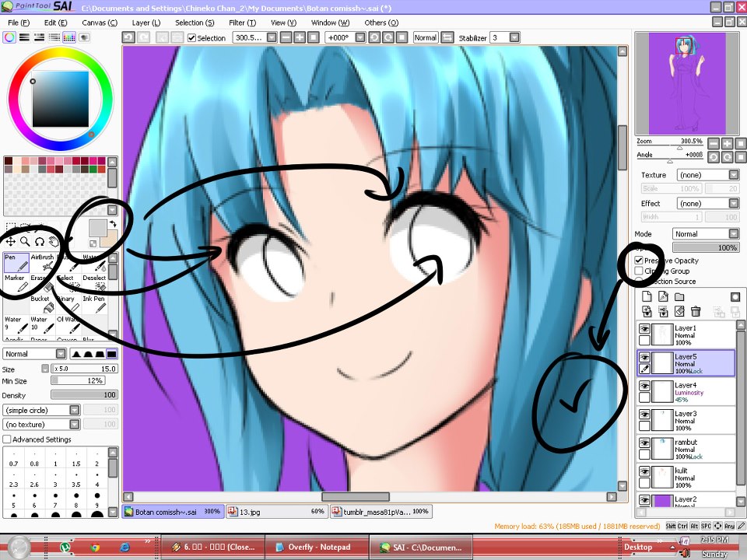Create a new linework layer

point(663,296)
